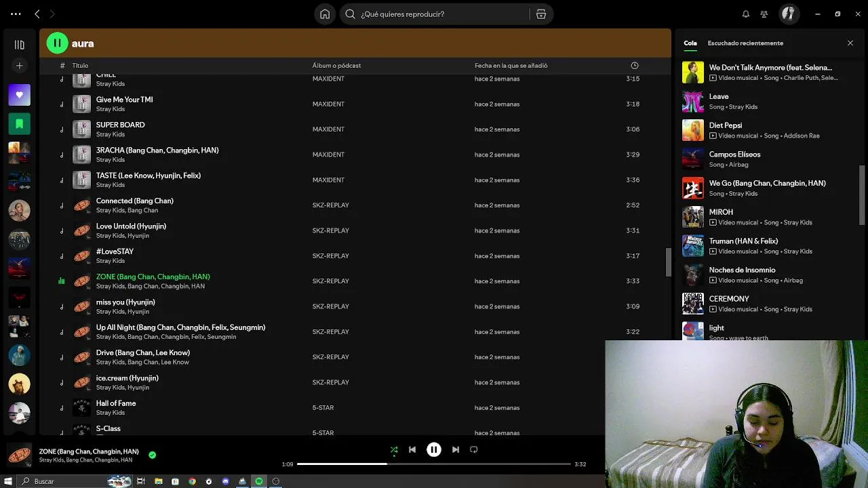This screenshot has width=868, height=488.
Task: Click the queue panel scrollbar
Action: (x=863, y=195)
